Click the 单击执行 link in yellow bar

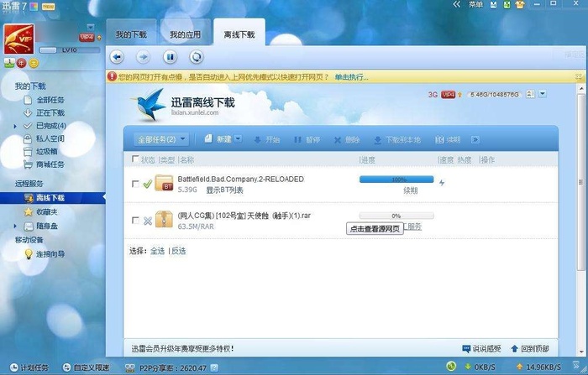click(x=351, y=77)
